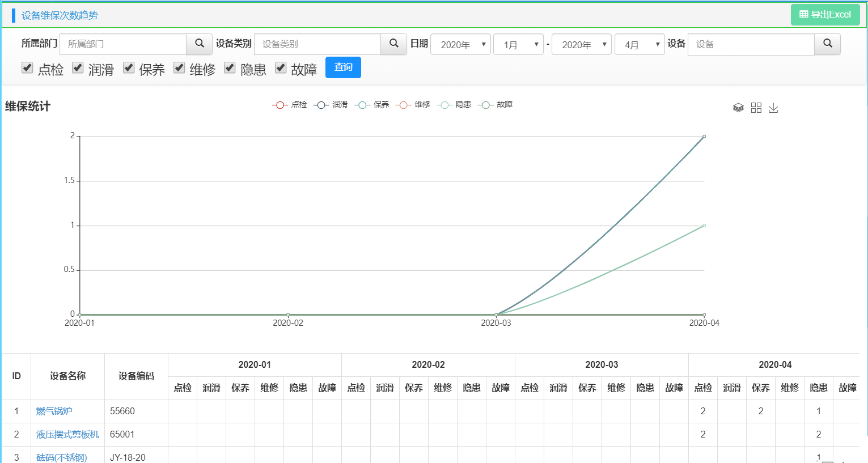868x463 pixels.
Task: Click 液压摆式剪板机 row 2020-04 隐患 value 2
Action: pyautogui.click(x=819, y=435)
